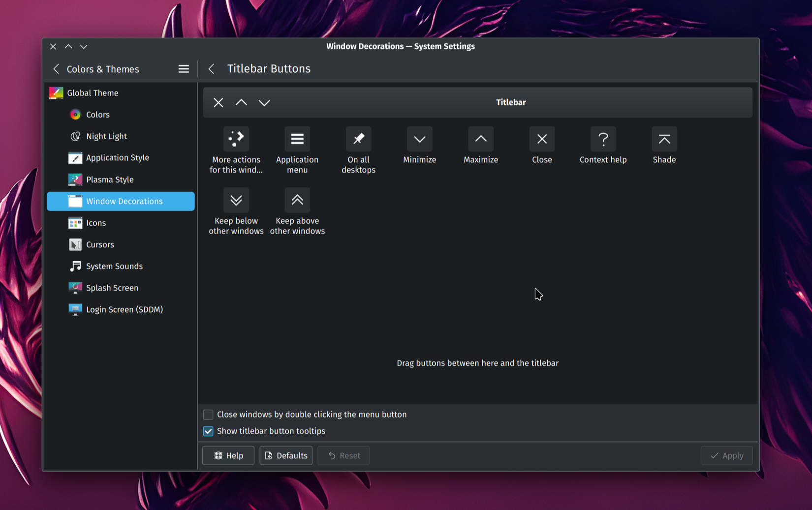The width and height of the screenshot is (812, 510).
Task: Open System Sounds settings
Action: pos(121,266)
